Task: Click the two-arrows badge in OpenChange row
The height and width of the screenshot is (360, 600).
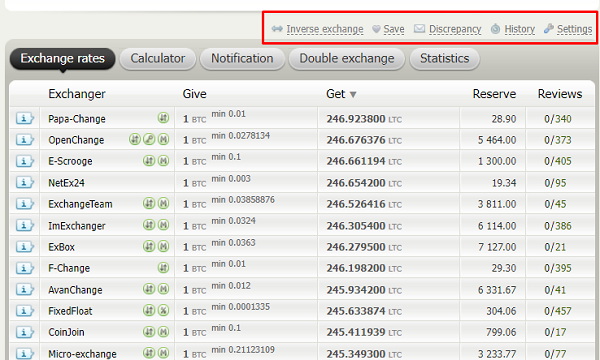Action: coord(134,139)
